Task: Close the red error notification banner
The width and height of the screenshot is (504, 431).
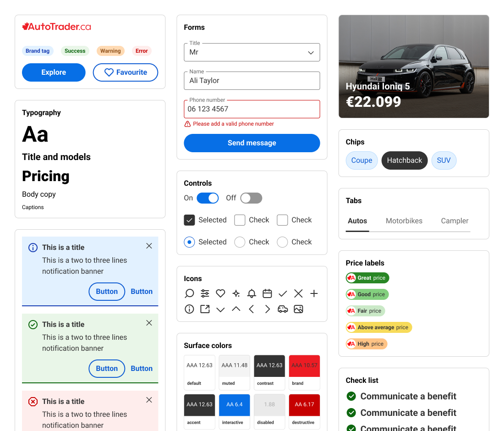Action: point(149,400)
